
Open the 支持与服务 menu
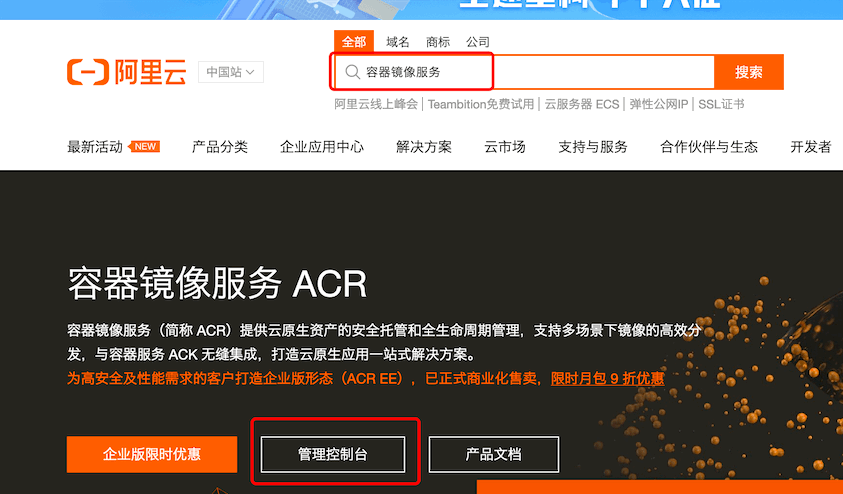pos(592,147)
